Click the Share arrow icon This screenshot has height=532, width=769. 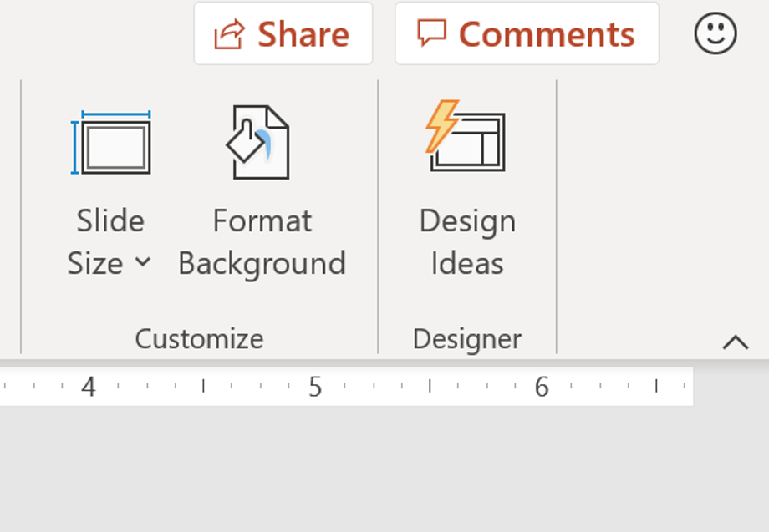tap(227, 33)
